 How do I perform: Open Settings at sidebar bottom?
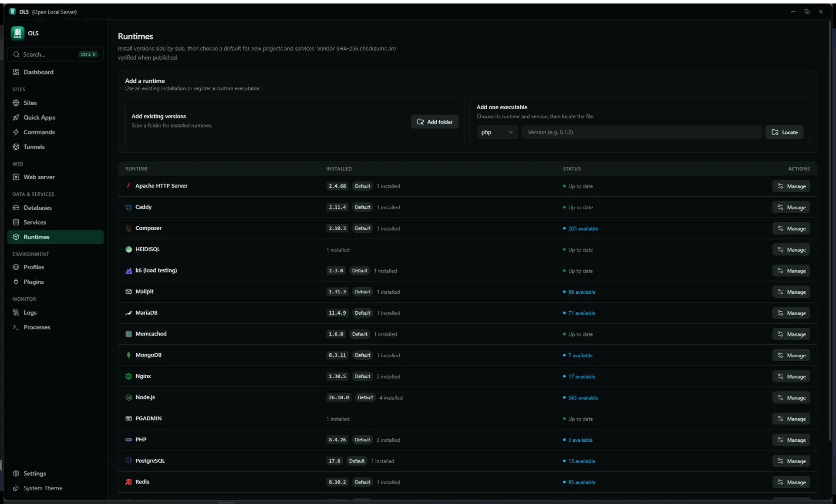coord(55,474)
